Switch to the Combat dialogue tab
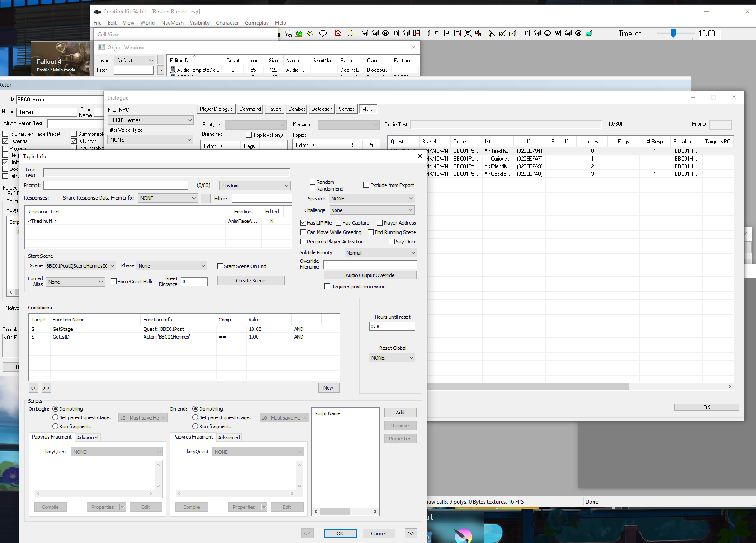Screen dimensions: 756x543 [297, 109]
